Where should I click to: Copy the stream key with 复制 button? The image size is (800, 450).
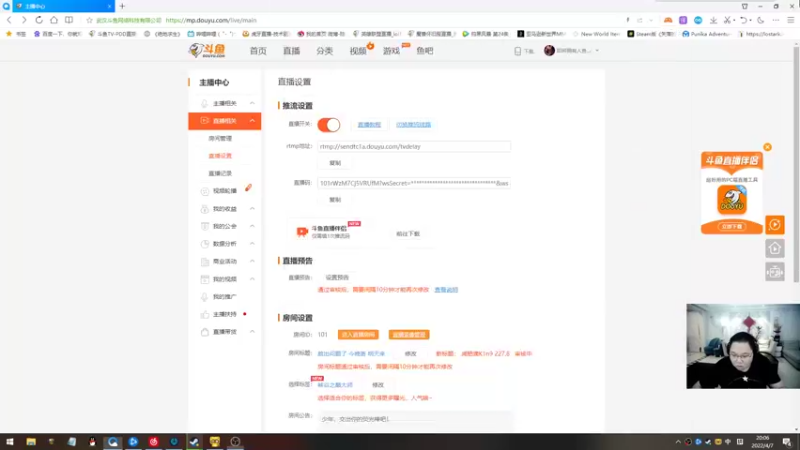(x=335, y=200)
